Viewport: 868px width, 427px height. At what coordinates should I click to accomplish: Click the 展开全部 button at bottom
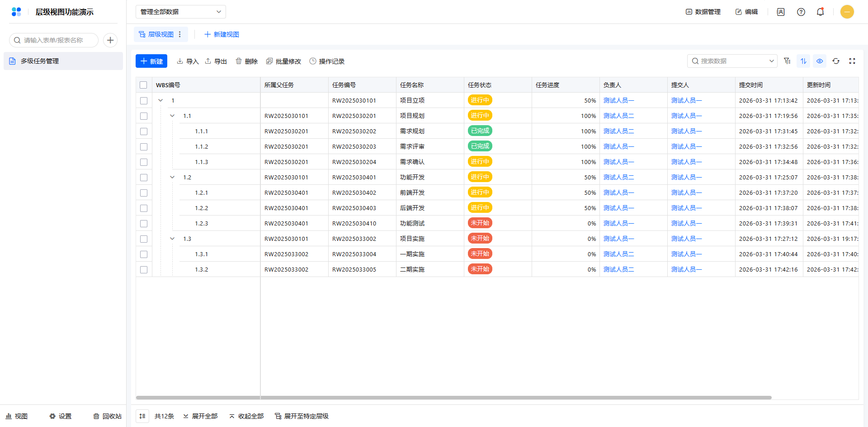click(200, 416)
